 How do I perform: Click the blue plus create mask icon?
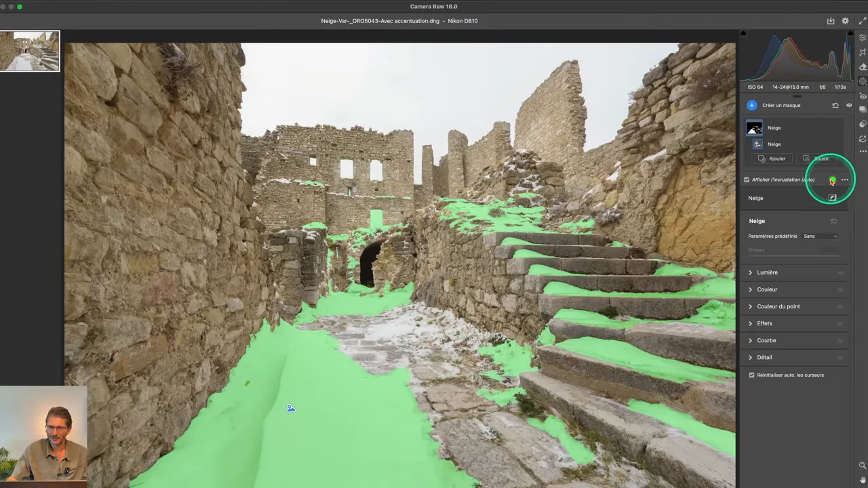tap(751, 105)
